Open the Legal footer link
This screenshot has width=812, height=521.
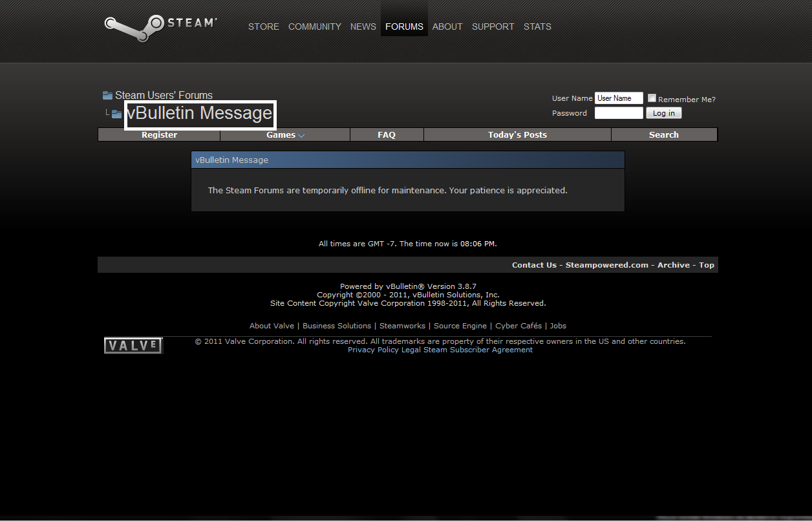411,350
